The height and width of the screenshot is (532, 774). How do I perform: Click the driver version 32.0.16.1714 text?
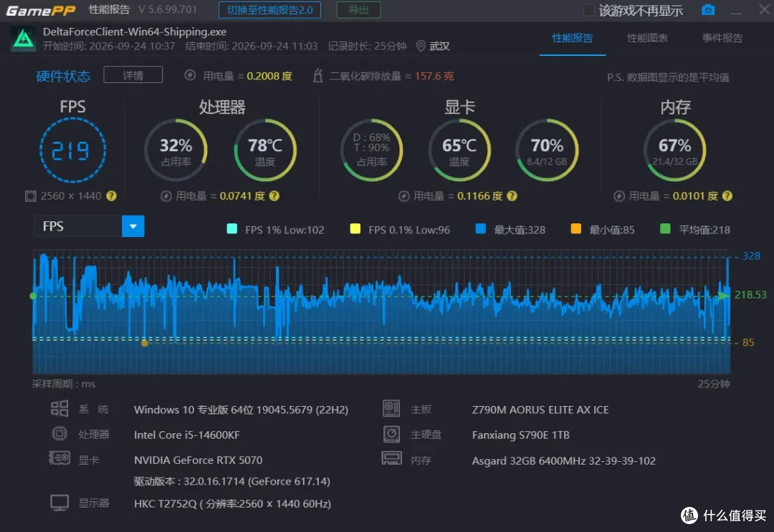(x=232, y=481)
